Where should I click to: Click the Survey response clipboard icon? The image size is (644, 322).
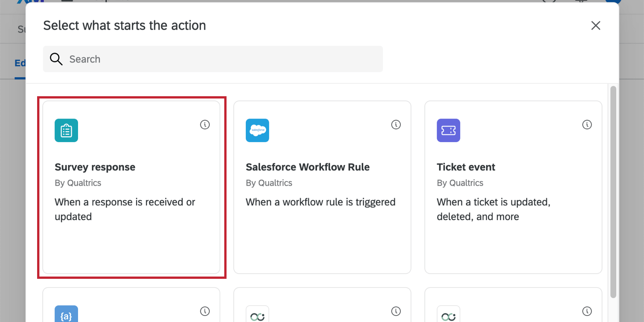66,130
